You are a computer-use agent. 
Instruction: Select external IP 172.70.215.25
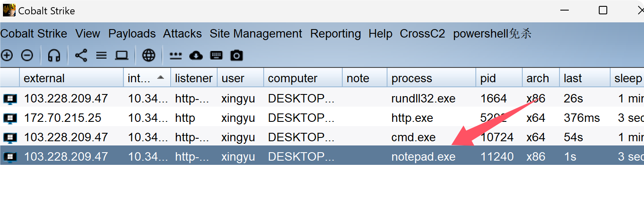(63, 118)
